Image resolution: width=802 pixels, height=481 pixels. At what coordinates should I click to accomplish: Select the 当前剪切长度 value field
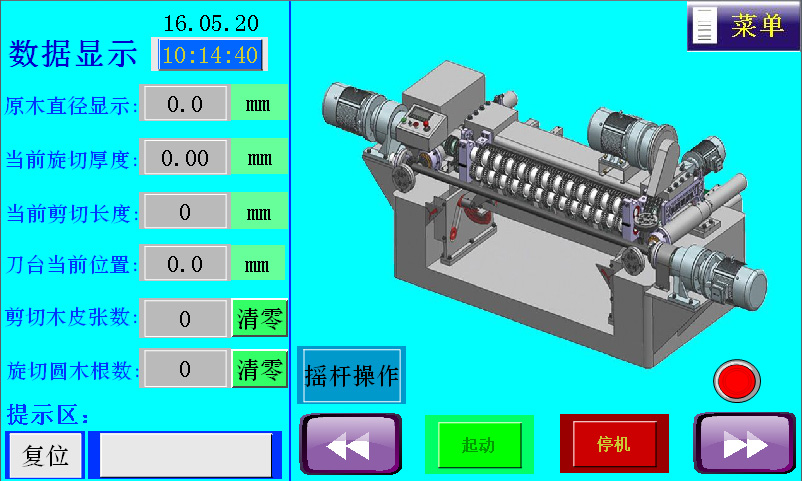[x=185, y=211]
